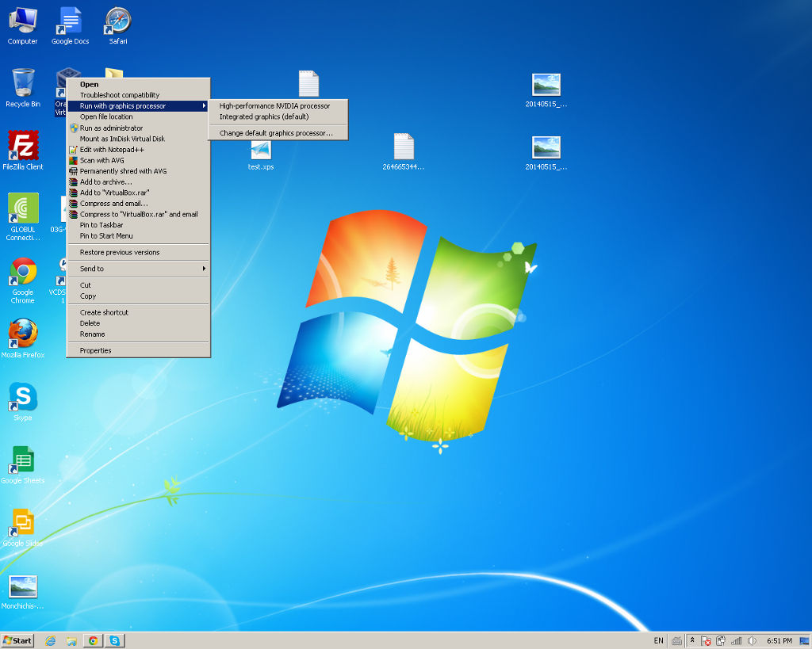
Task: Show hidden system tray icons
Action: click(x=691, y=640)
